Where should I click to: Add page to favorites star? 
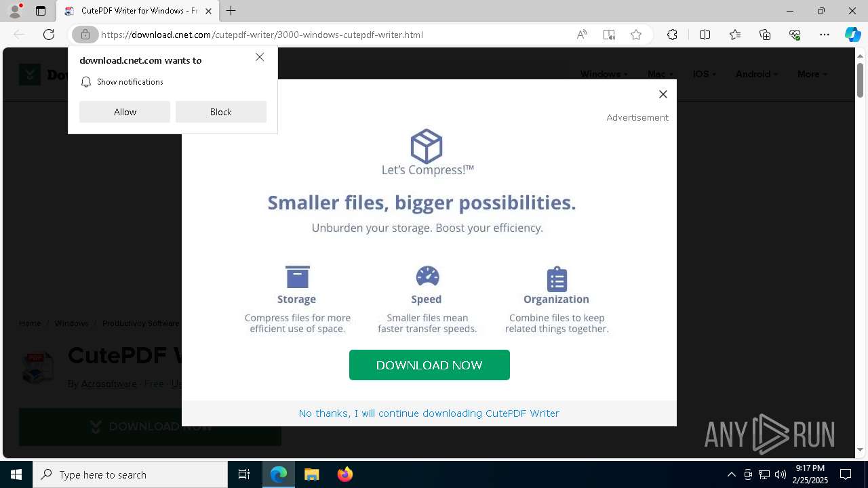point(636,35)
